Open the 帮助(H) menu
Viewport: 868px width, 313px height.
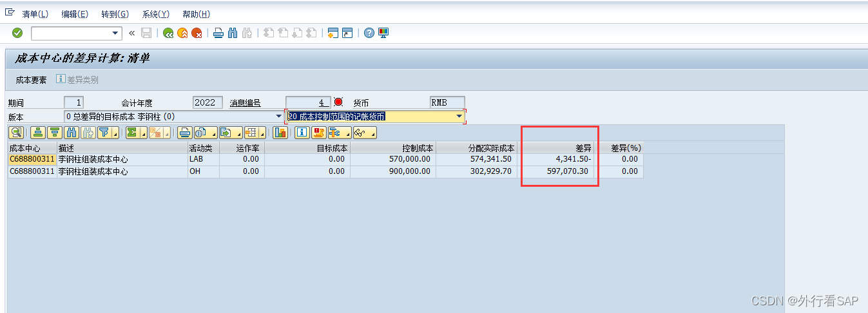coord(197,14)
